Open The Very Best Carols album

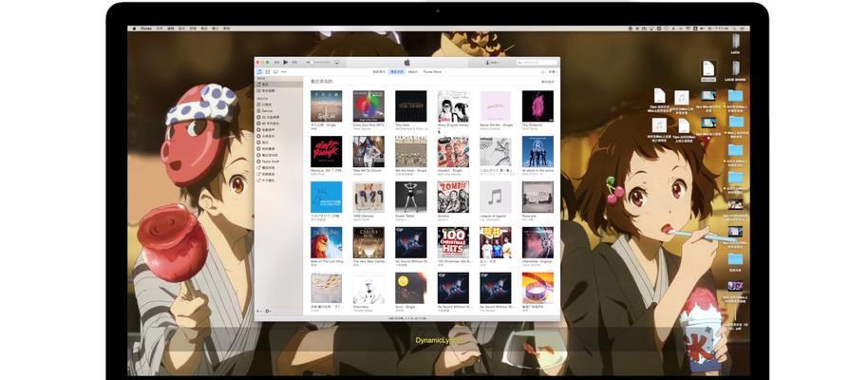tap(368, 242)
